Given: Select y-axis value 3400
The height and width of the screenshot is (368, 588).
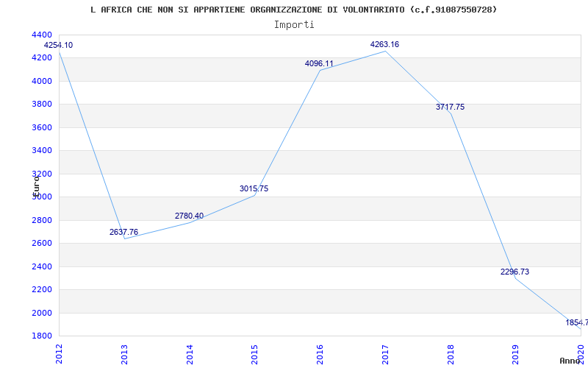Looking at the screenshot, I should [x=43, y=151].
